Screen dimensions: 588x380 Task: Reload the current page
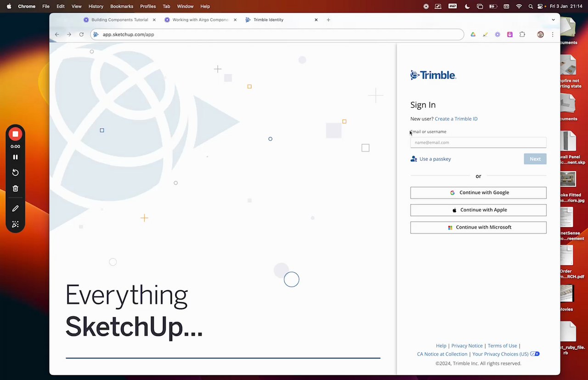pyautogui.click(x=81, y=34)
